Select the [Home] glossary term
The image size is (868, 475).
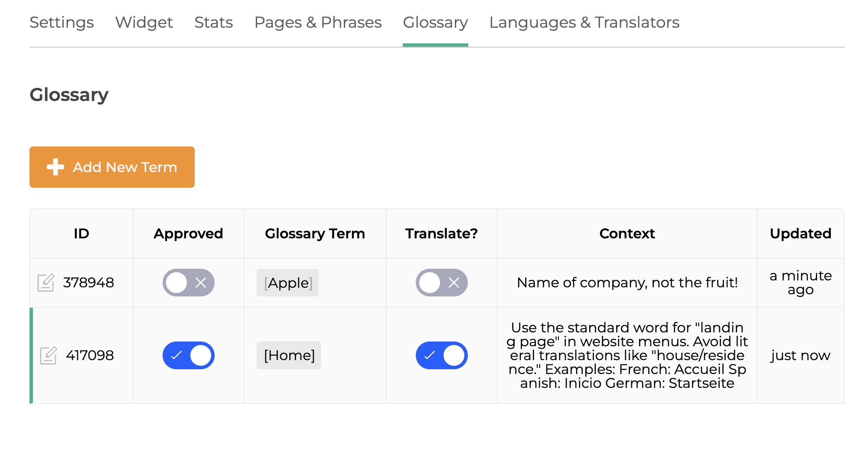point(289,355)
